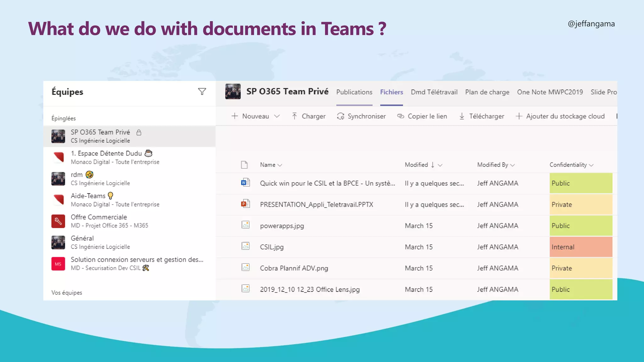
Task: Select the rdm channel
Action: point(130,178)
